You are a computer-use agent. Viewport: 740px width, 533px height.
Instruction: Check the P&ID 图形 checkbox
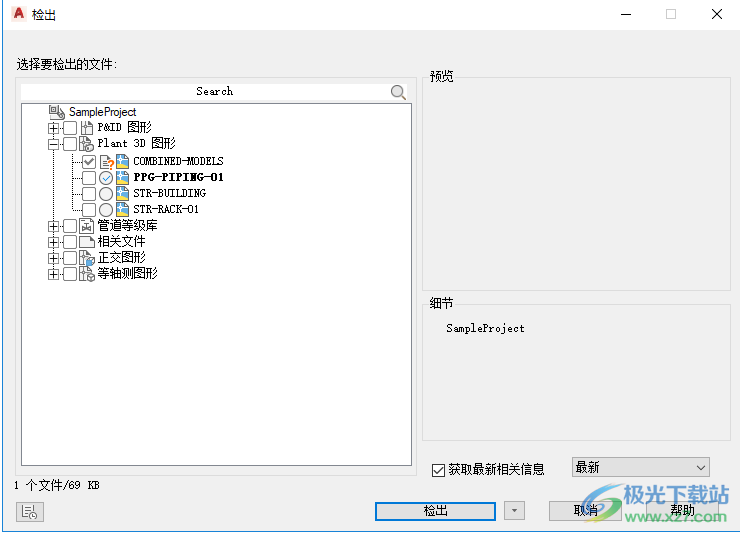pyautogui.click(x=70, y=128)
